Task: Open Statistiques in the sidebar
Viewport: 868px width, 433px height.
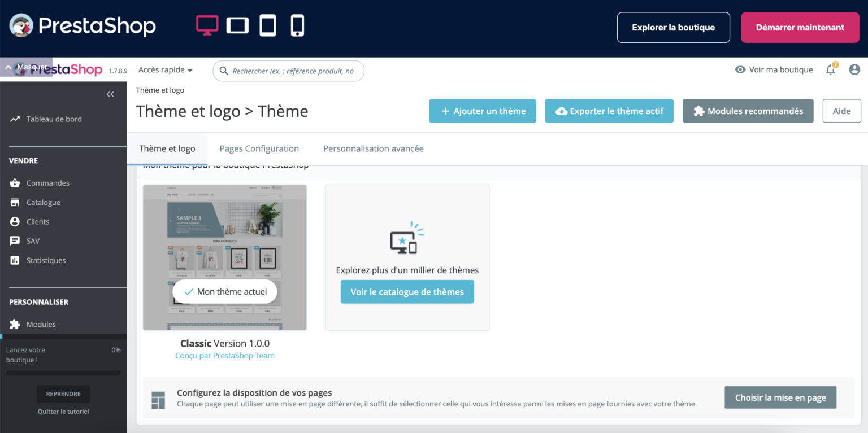Action: [x=46, y=260]
